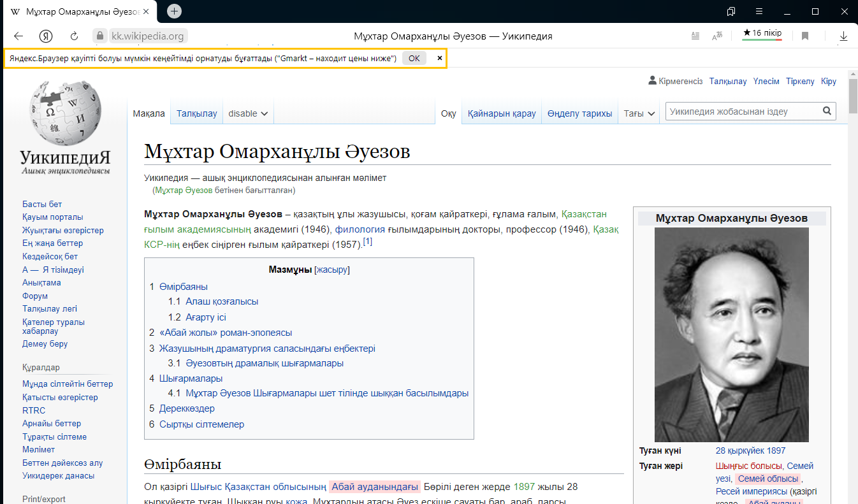The image size is (858, 504).
Task: Expand the 'Тағы' more actions dropdown
Action: tap(639, 113)
